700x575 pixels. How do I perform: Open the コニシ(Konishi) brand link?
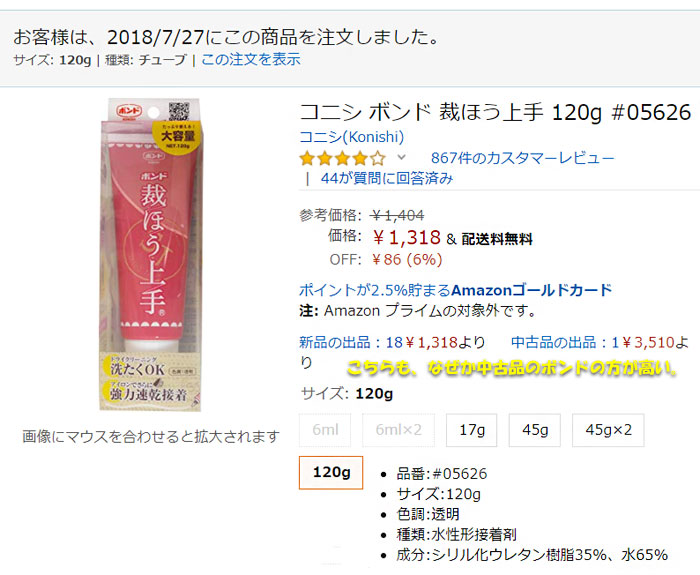click(351, 137)
